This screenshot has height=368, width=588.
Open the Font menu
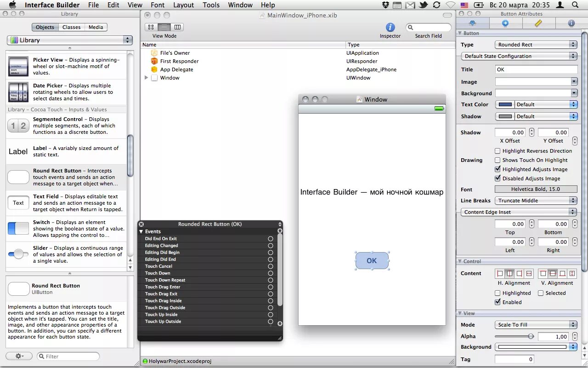[x=158, y=5]
